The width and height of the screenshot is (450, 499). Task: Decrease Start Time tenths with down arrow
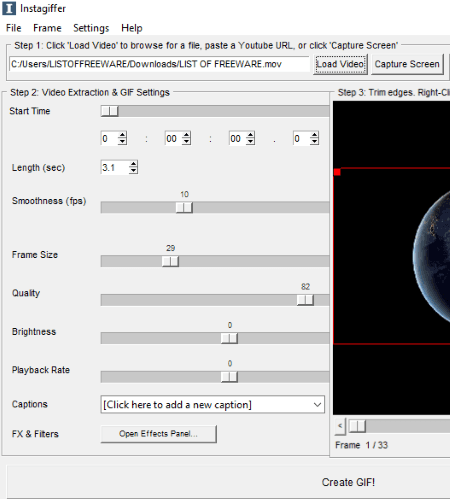(314, 142)
